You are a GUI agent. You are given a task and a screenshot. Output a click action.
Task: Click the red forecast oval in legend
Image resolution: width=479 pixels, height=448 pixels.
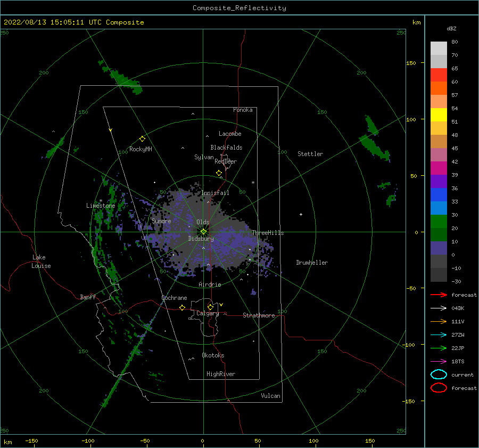[x=439, y=388]
